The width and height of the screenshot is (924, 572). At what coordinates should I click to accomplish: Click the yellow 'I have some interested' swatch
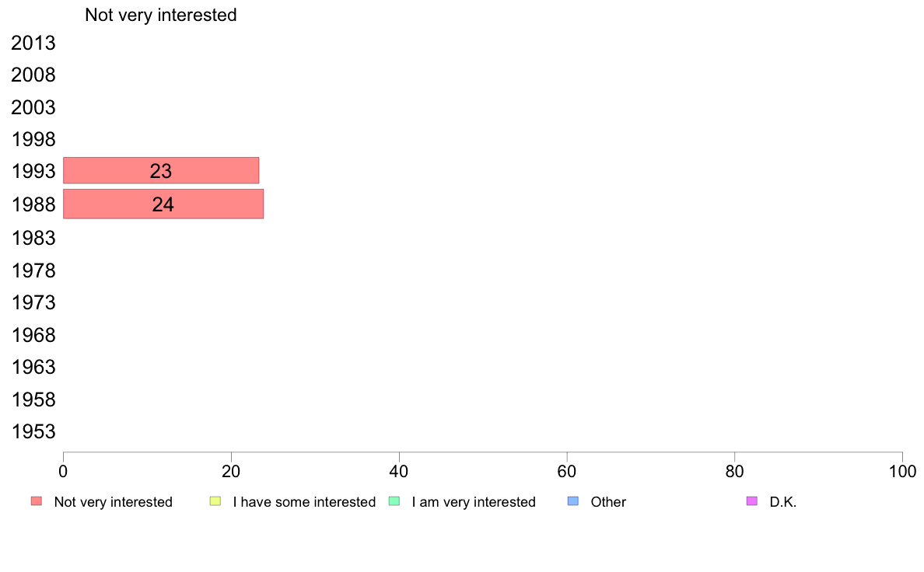click(x=215, y=501)
